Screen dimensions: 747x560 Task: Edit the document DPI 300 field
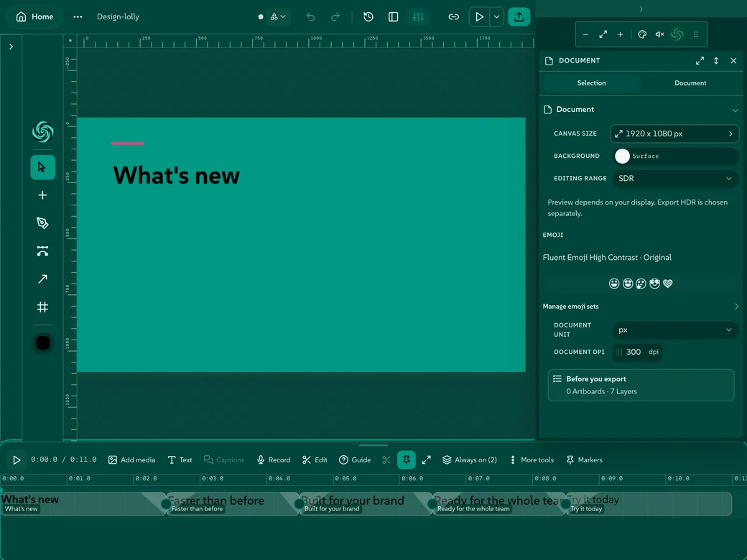(x=637, y=352)
